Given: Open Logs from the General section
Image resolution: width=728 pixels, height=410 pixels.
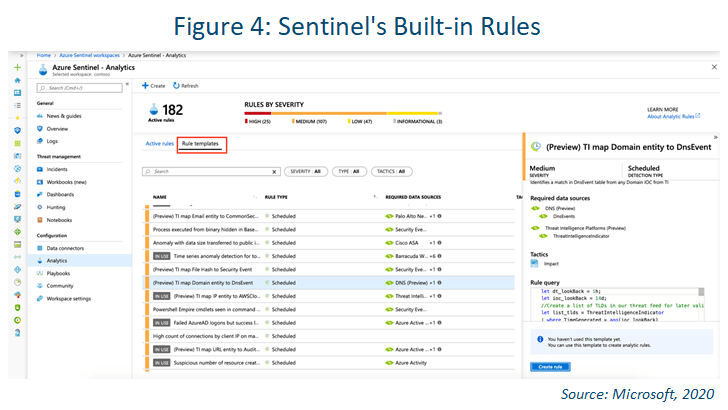Looking at the screenshot, I should coord(52,141).
